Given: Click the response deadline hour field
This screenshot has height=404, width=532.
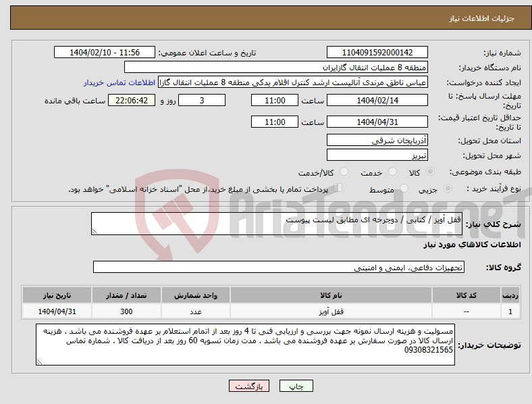Looking at the screenshot, I should [275, 101].
